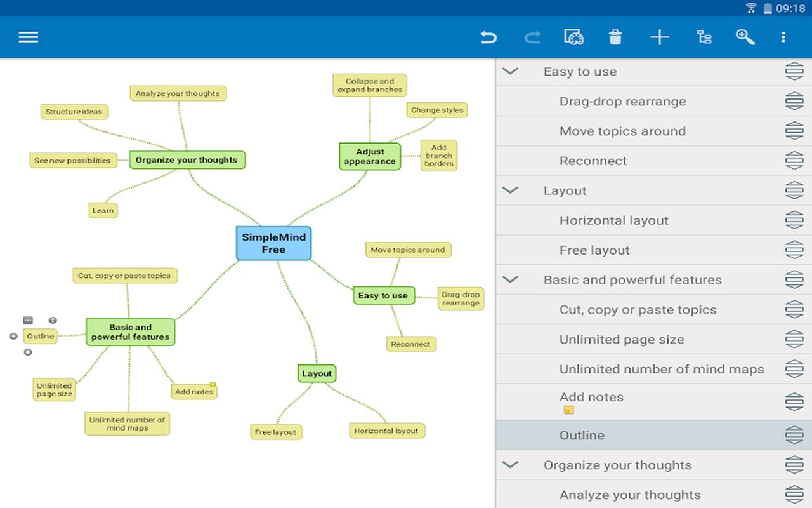Select Horizontal layout in the outline list
This screenshot has width=812, height=508.
tap(613, 221)
